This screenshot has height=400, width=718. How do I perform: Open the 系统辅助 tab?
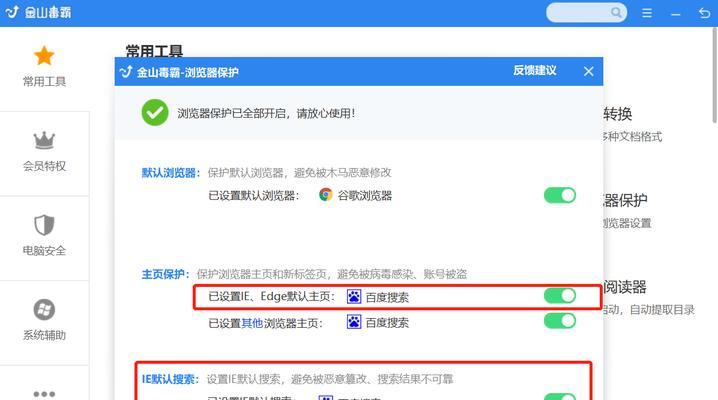pyautogui.click(x=44, y=320)
